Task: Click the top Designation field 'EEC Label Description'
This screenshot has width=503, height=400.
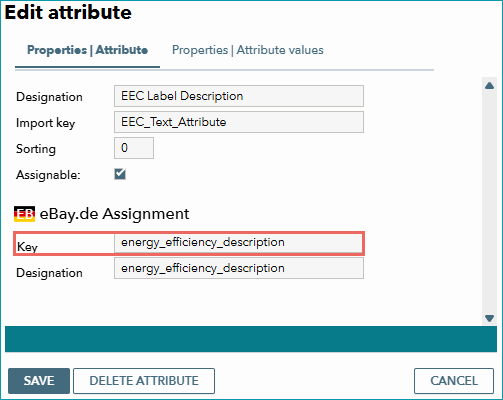Action: pos(239,96)
